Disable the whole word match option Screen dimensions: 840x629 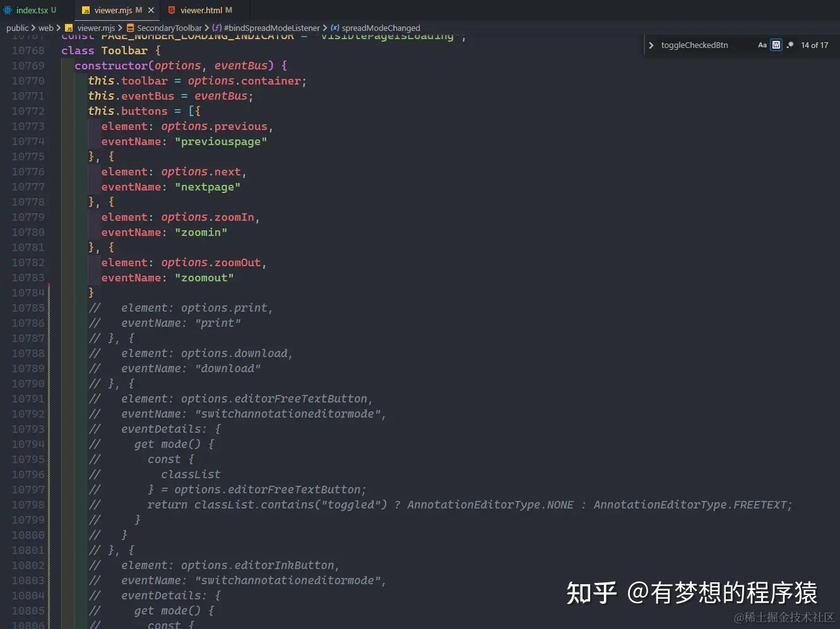(775, 45)
